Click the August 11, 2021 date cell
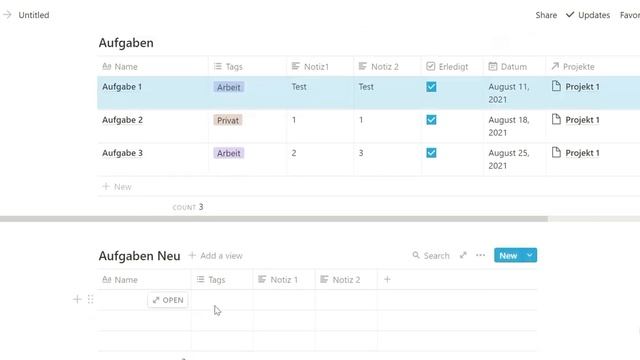This screenshot has height=360, width=640. (515, 93)
